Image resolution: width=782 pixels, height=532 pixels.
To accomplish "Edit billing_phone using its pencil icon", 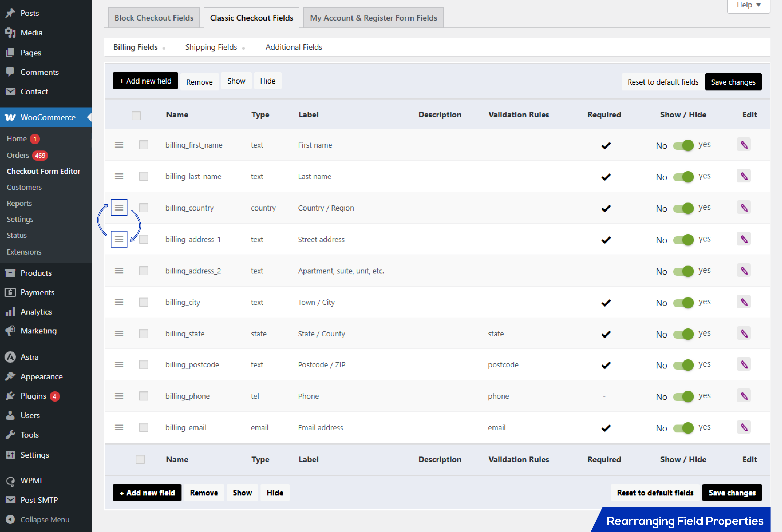I will [744, 396].
